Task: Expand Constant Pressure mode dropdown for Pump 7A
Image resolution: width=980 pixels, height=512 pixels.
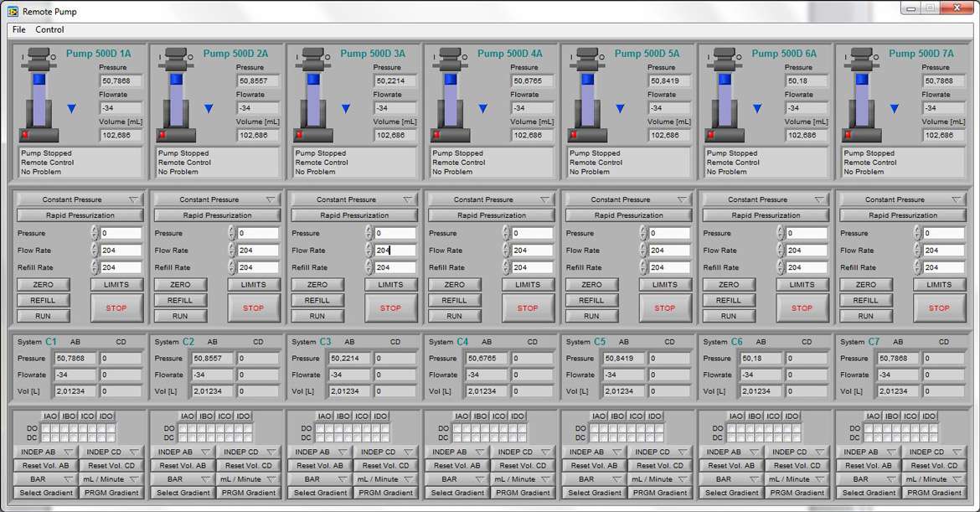Action: click(903, 199)
